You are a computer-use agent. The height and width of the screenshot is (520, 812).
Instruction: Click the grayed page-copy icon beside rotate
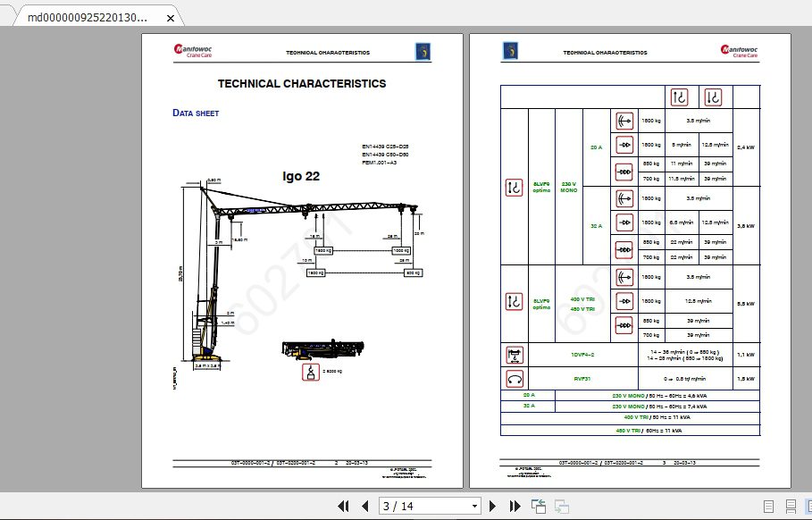tap(563, 506)
